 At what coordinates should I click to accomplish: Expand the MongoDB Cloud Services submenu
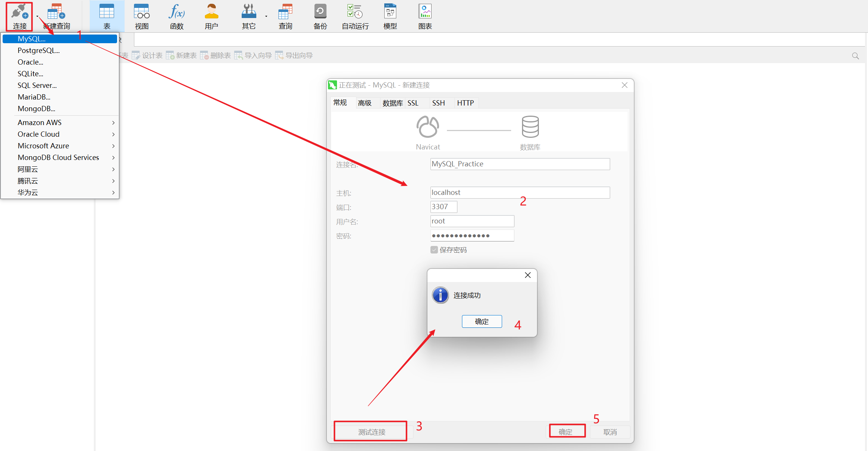113,158
